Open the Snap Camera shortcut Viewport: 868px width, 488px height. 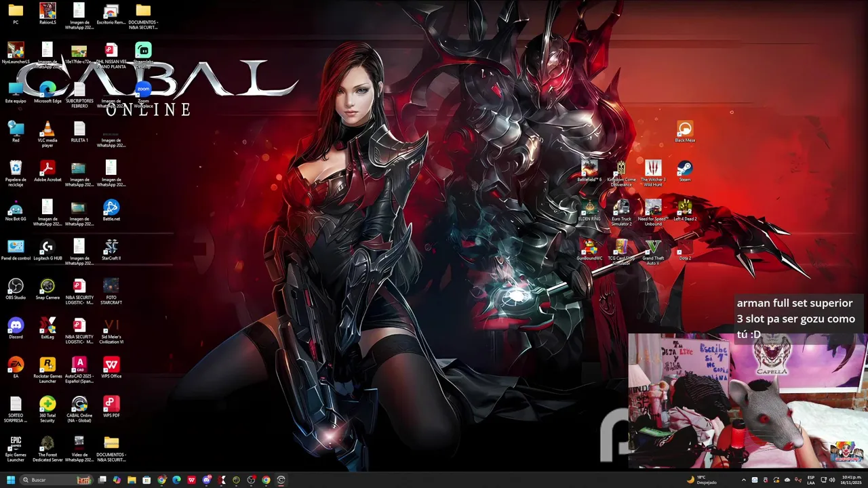click(x=47, y=289)
